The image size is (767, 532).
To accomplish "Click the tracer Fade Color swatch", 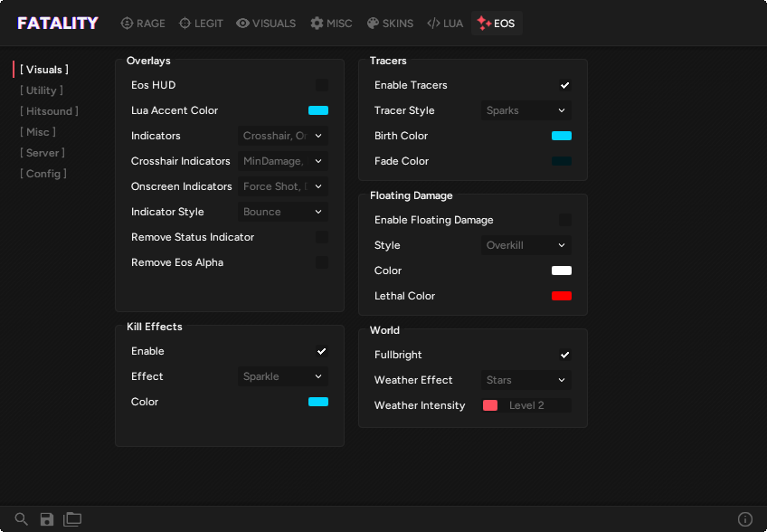I will (562, 161).
